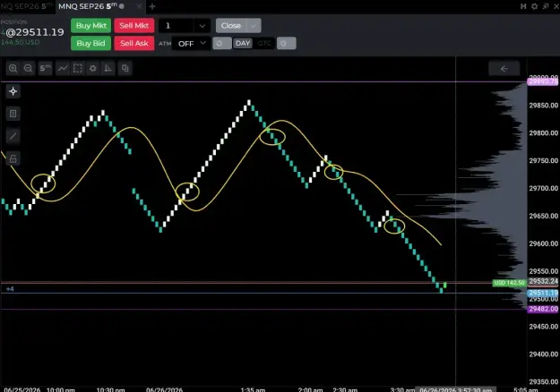Viewport: 560px width, 392px height.
Task: Toggle the drawings lock icon
Action: (x=13, y=158)
